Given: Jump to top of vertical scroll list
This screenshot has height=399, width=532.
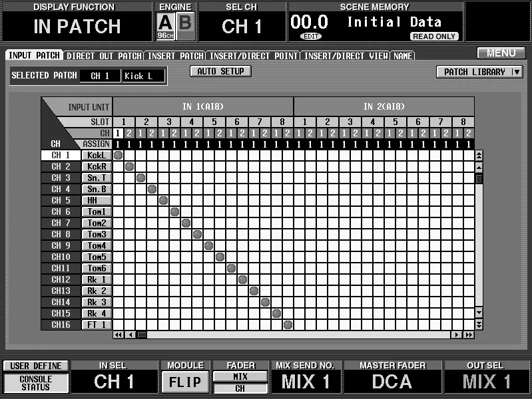Looking at the screenshot, I should pos(479,156).
